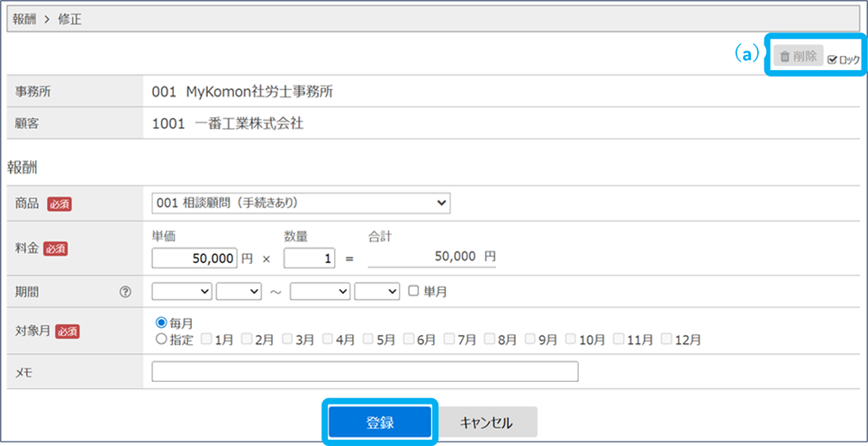The image size is (868, 446).
Task: Expand the last 期間 end dropdown
Action: tap(376, 291)
